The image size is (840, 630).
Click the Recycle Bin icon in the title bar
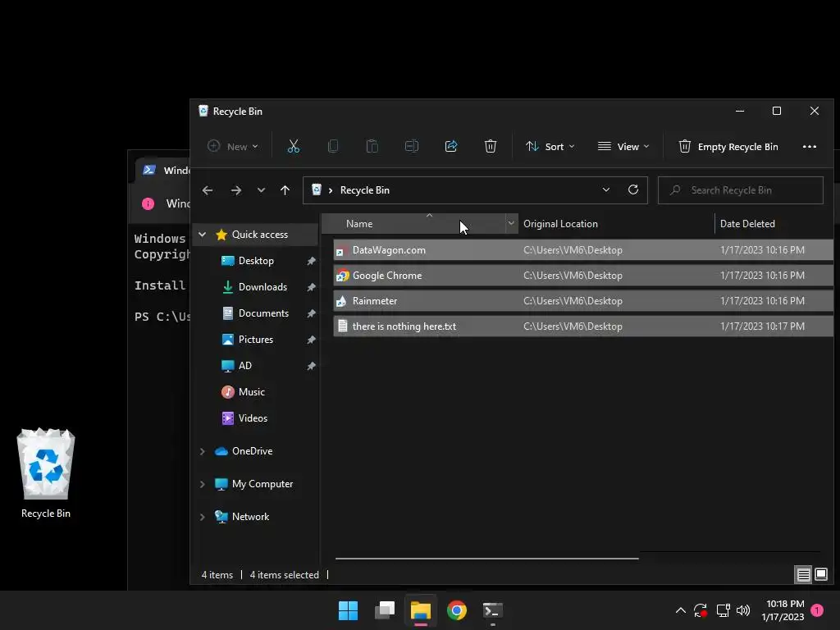click(x=203, y=111)
